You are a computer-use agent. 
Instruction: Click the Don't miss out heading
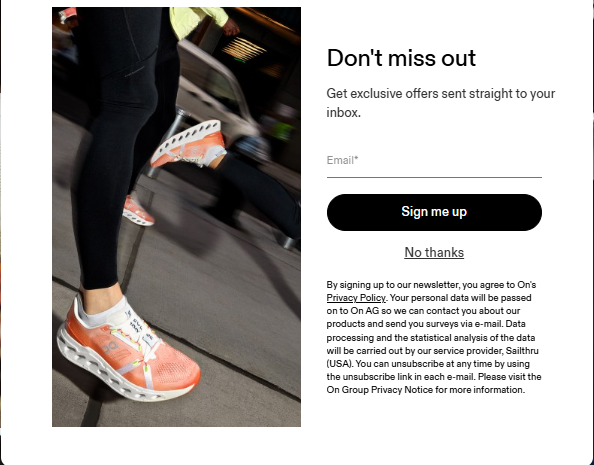tap(401, 58)
